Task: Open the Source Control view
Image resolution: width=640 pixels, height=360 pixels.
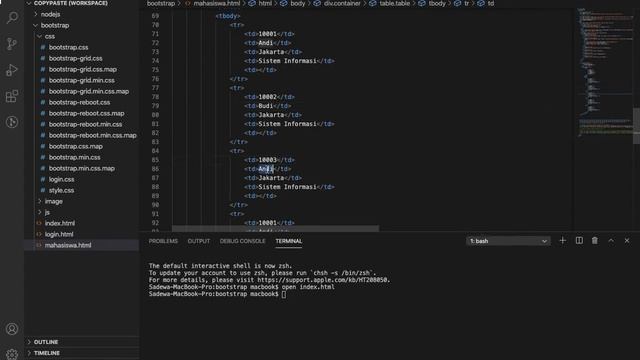Action: [12, 44]
